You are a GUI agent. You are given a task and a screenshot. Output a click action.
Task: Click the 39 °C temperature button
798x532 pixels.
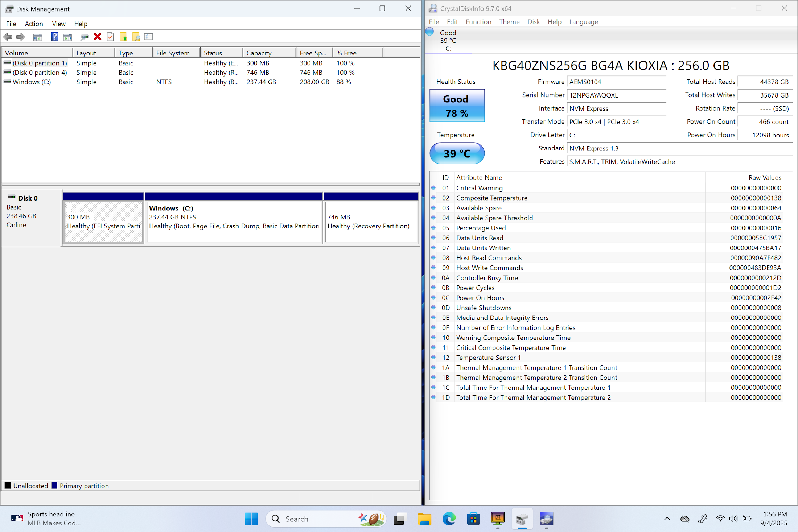point(457,153)
